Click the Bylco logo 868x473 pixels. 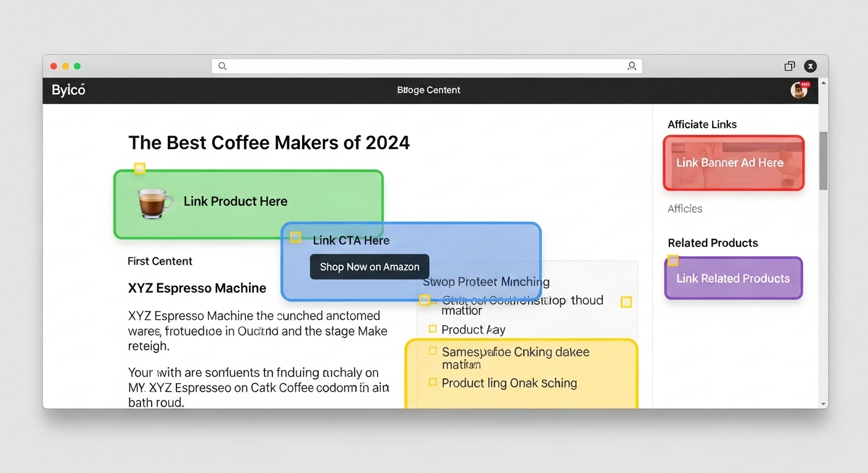coord(68,90)
